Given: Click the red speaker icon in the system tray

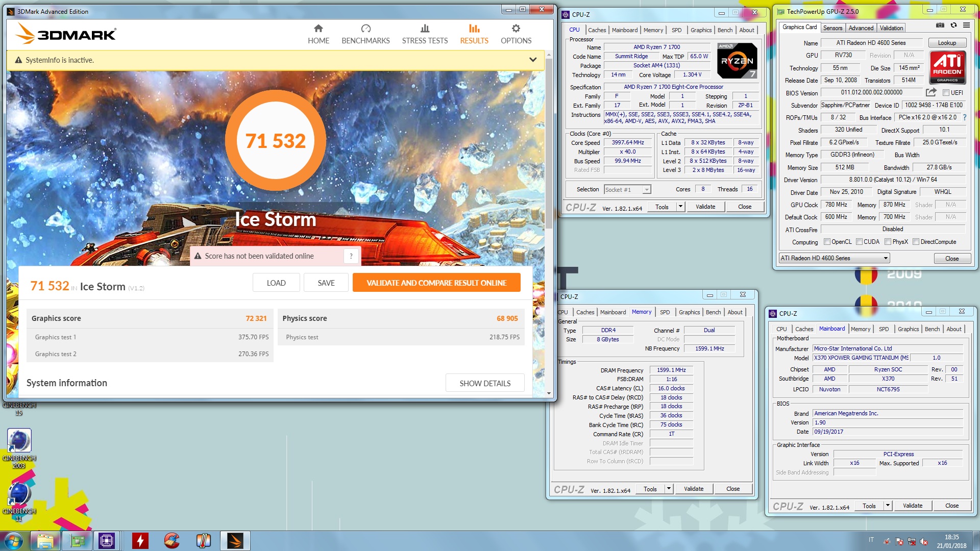Looking at the screenshot, I should (x=923, y=542).
